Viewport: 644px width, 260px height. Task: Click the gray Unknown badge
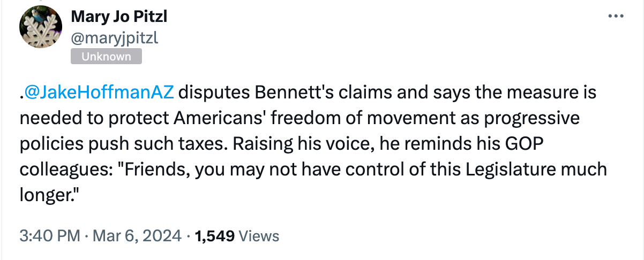pyautogui.click(x=106, y=57)
